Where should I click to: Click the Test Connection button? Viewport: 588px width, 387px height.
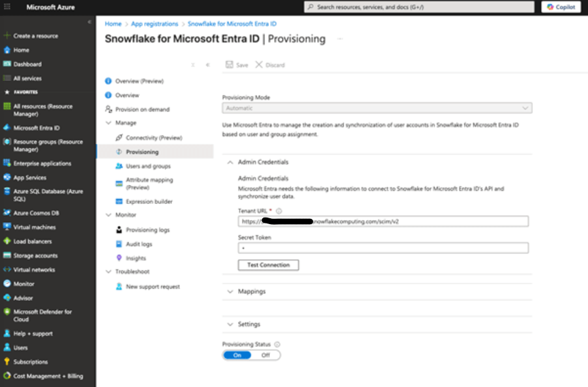(x=269, y=265)
